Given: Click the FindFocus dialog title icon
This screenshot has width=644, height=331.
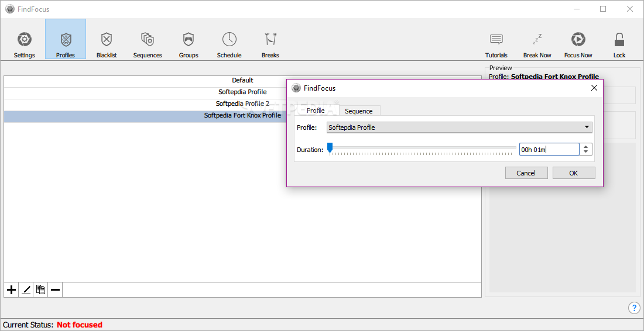Looking at the screenshot, I should (296, 88).
